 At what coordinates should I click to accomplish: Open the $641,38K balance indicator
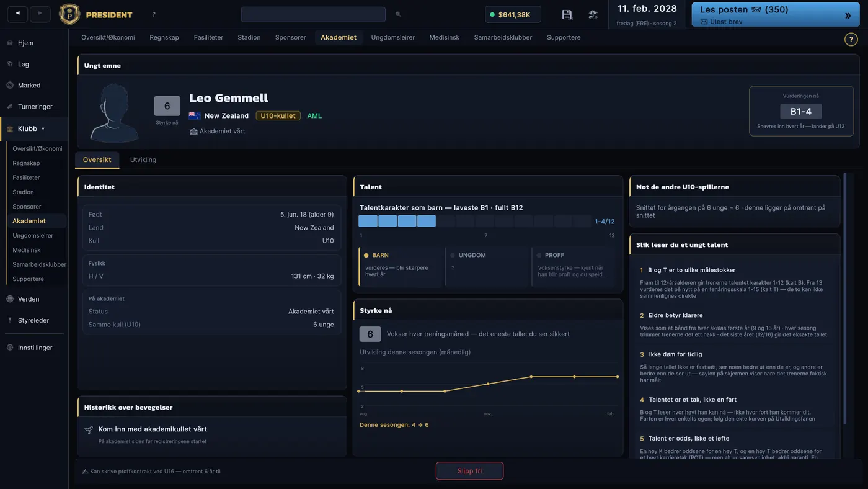(x=513, y=14)
